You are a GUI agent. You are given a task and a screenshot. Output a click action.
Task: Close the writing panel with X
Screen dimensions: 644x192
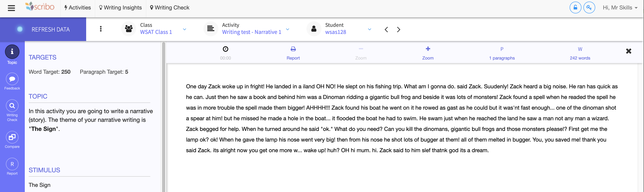point(628,51)
